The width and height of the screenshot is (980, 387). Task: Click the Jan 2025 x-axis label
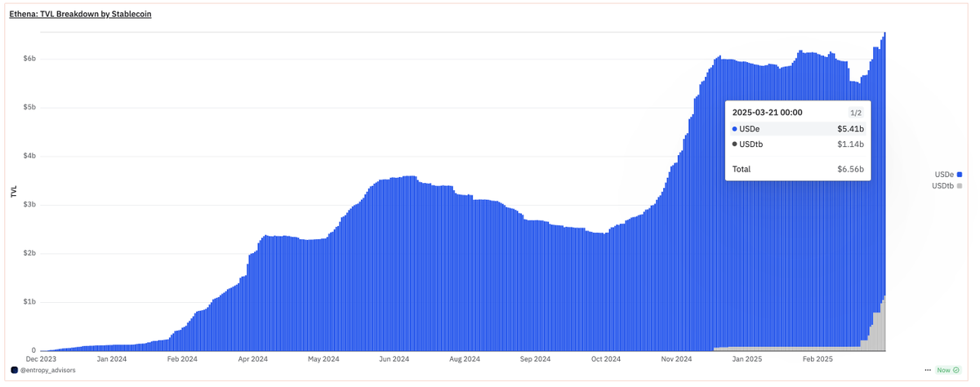tap(748, 358)
